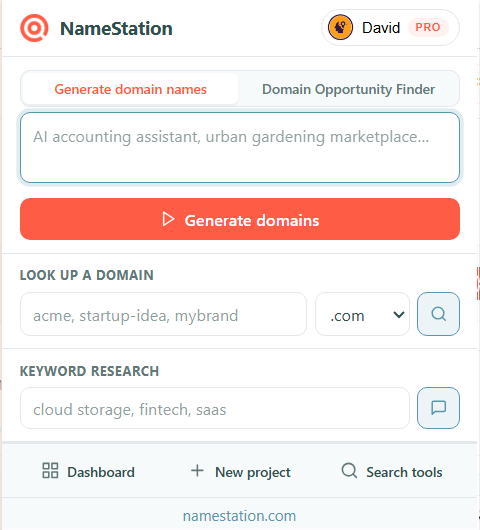Open the Dashboard link
The image size is (480, 530).
coord(88,472)
